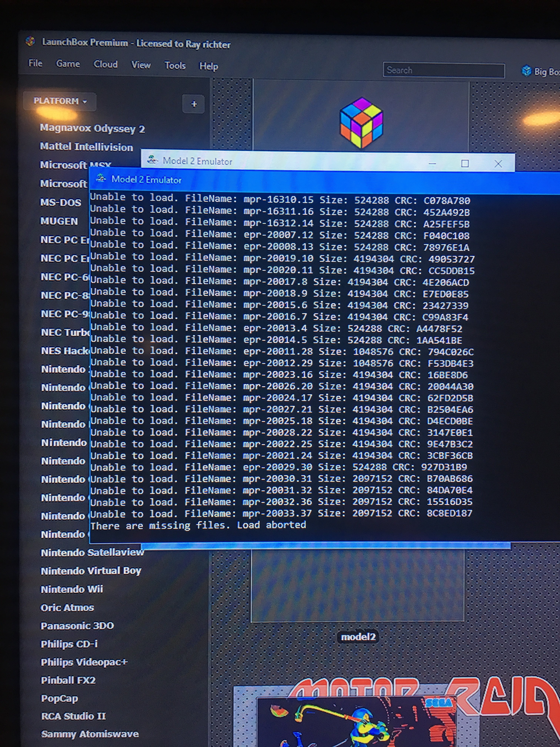The width and height of the screenshot is (560, 747).
Task: Open the Tools menu
Action: coord(175,66)
